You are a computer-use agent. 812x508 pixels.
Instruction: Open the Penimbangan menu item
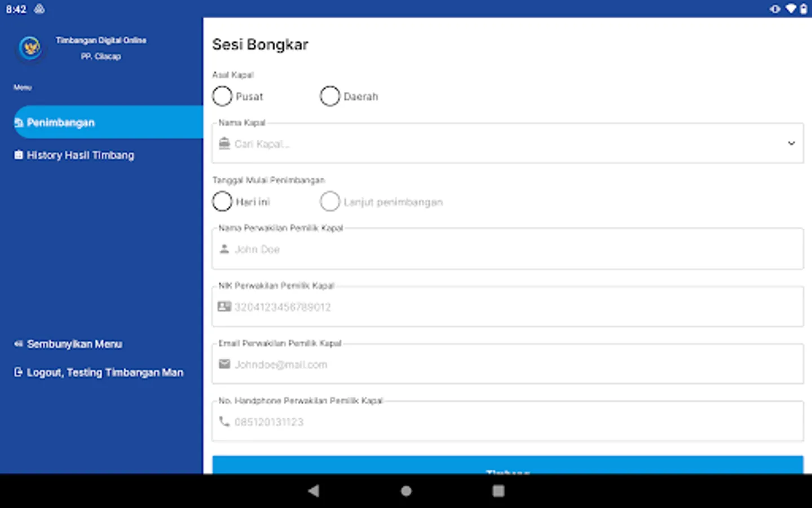tap(108, 122)
